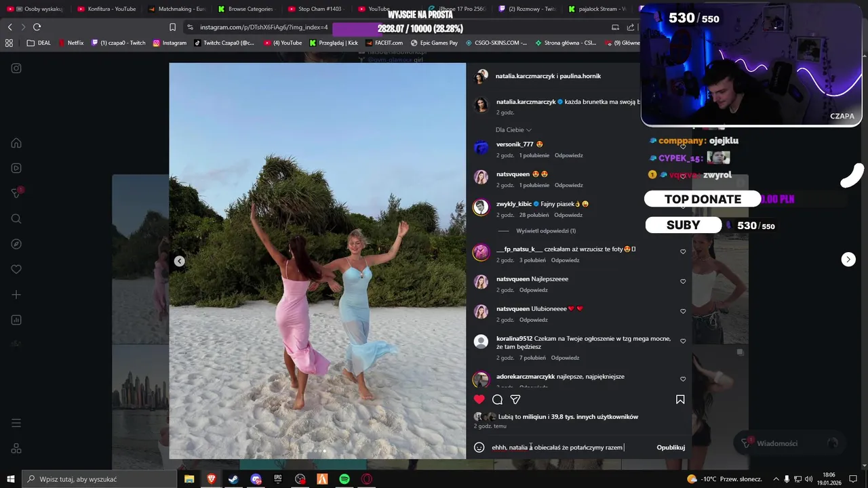Open FACEIT.com bookmark

coord(384,43)
